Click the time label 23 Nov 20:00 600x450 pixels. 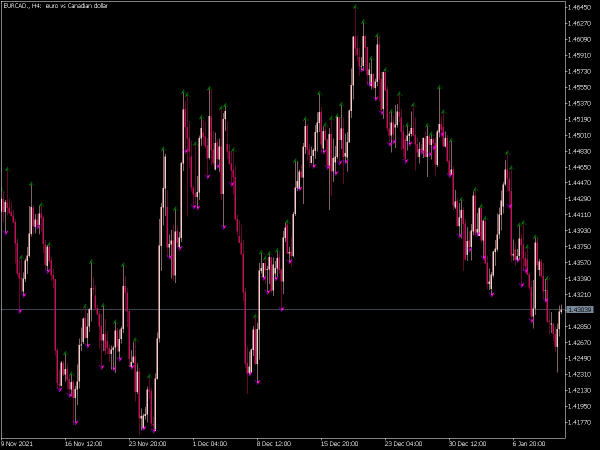147,444
